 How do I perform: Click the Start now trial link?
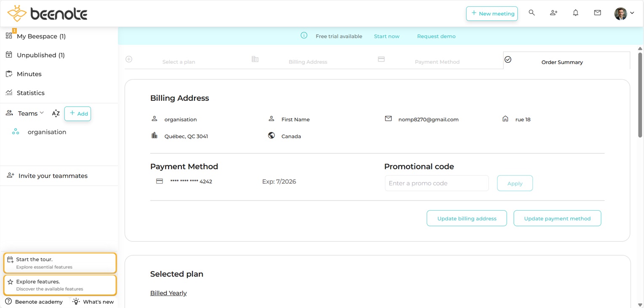point(386,36)
